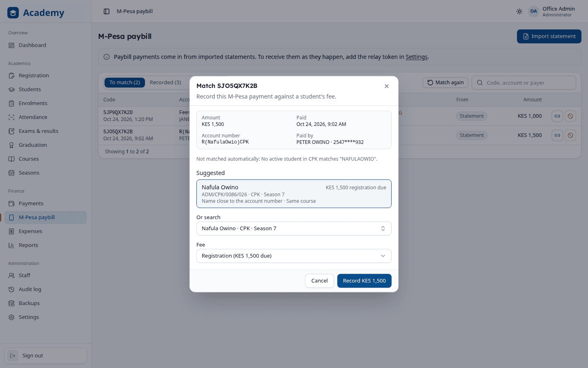Open the Students page

click(x=45, y=90)
